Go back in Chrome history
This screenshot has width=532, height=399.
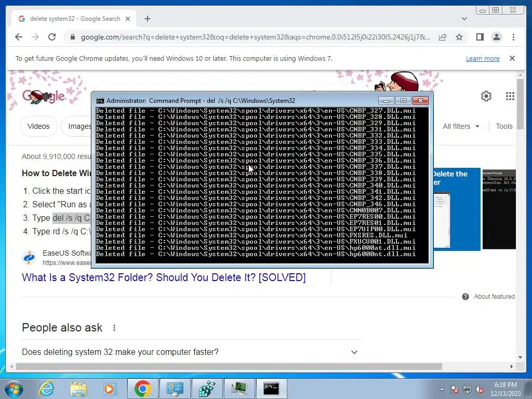[x=19, y=37]
